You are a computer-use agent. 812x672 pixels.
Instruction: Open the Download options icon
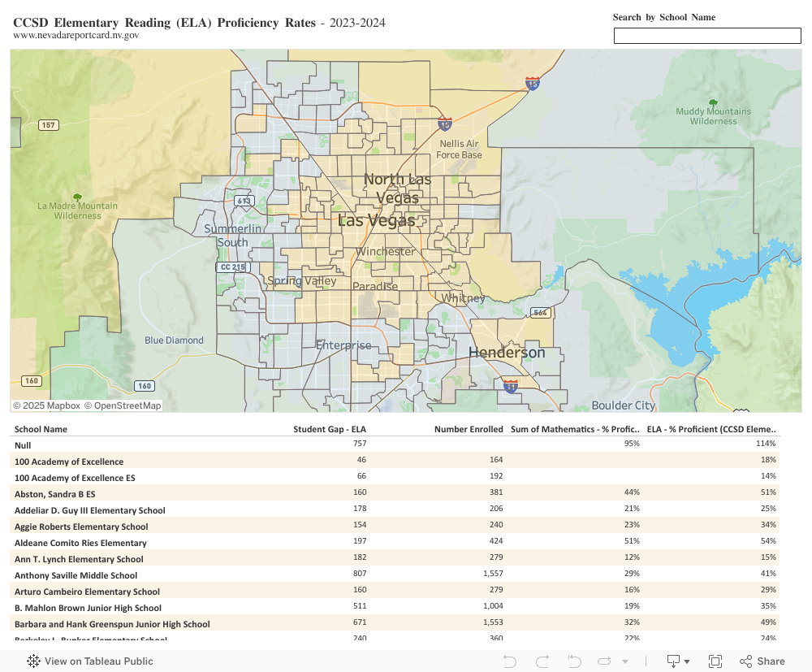(674, 661)
